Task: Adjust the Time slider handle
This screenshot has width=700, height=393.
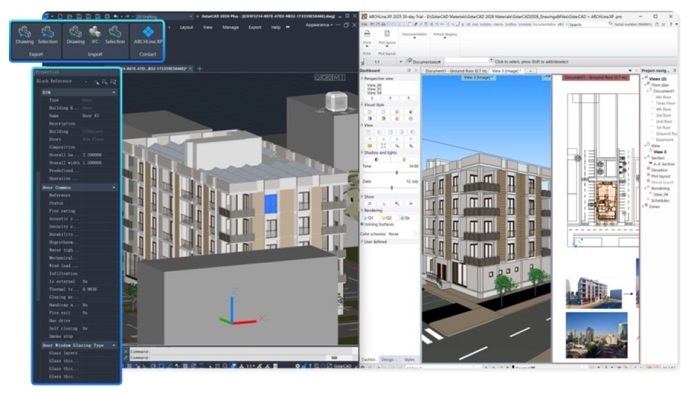Action: 396,172
